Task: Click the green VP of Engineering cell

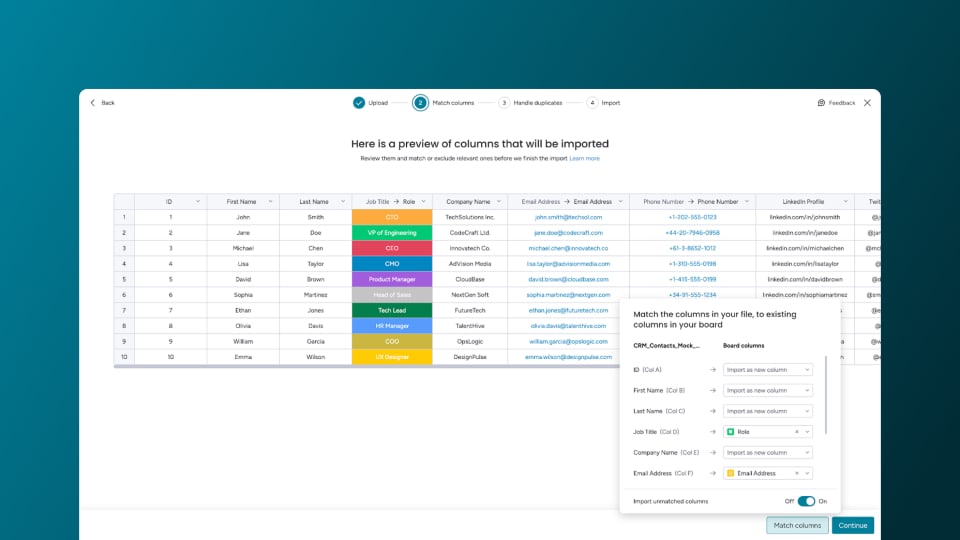Action: (x=392, y=233)
